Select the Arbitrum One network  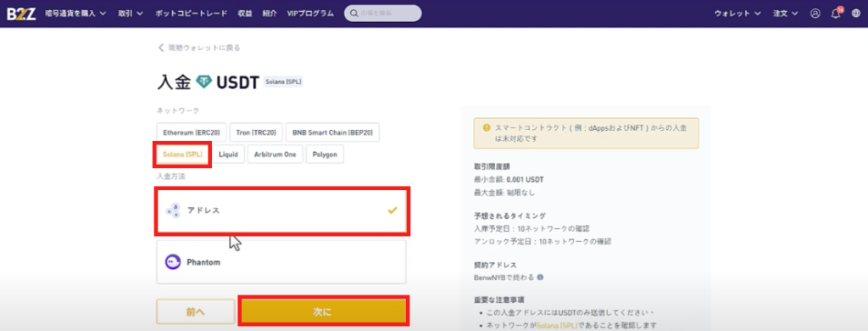pos(275,154)
